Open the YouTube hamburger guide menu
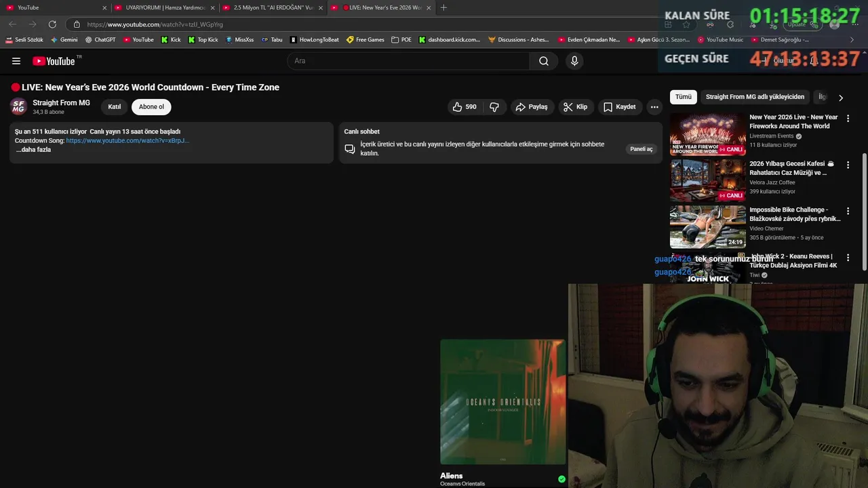 16,61
